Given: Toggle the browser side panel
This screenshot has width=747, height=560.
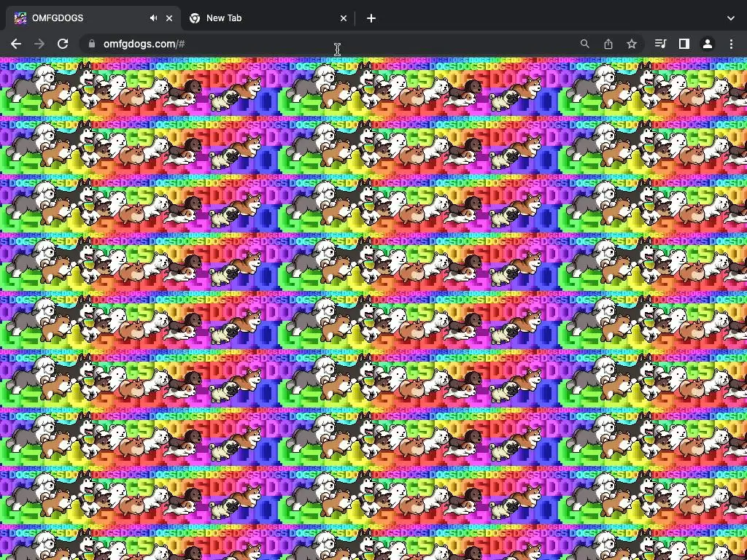Looking at the screenshot, I should pos(684,44).
